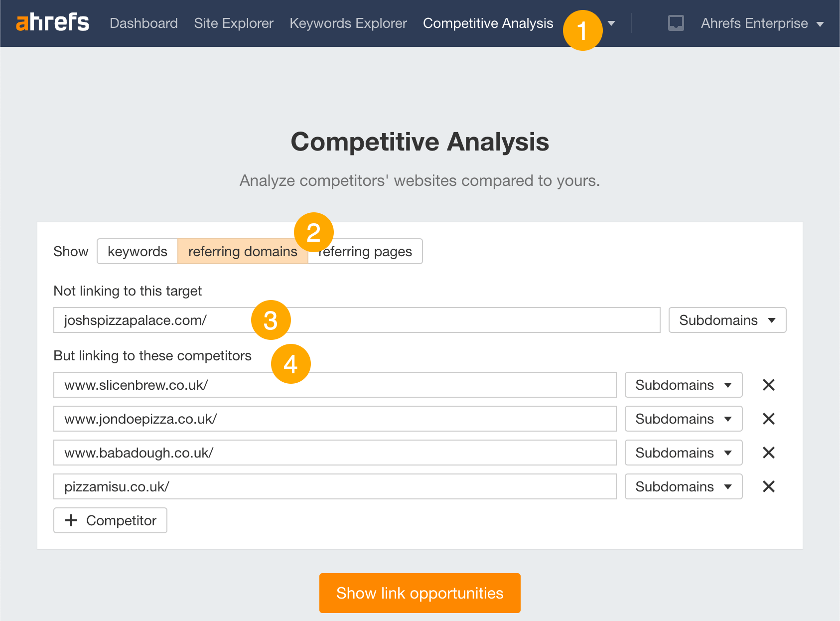Open Subdomains dropdown for joshspizzapalace.com
Screen dimensions: 840x621
point(727,320)
